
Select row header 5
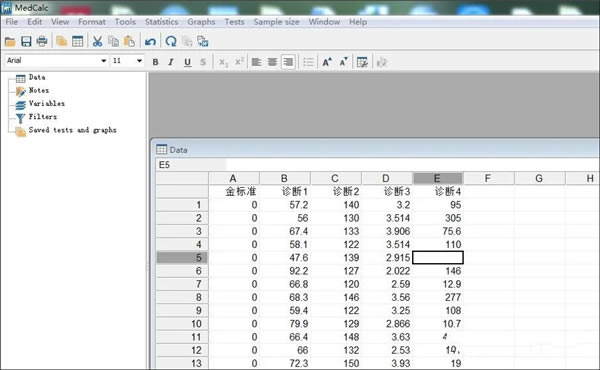tap(182, 258)
